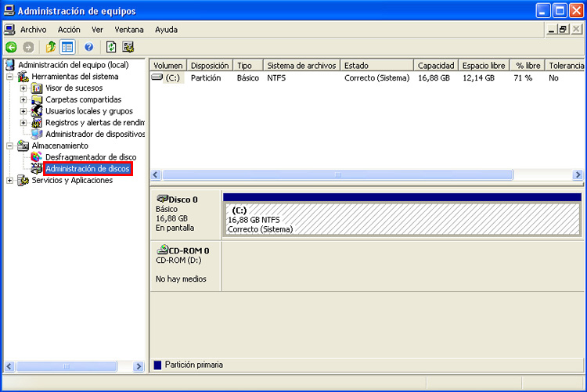Click the 'Correcto (Sistema)' status cell in list
Image resolution: width=587 pixels, height=392 pixels.
click(x=377, y=78)
